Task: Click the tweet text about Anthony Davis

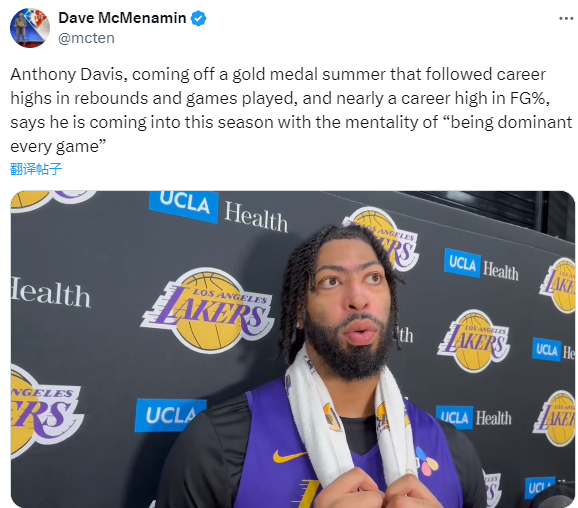Action: point(291,110)
